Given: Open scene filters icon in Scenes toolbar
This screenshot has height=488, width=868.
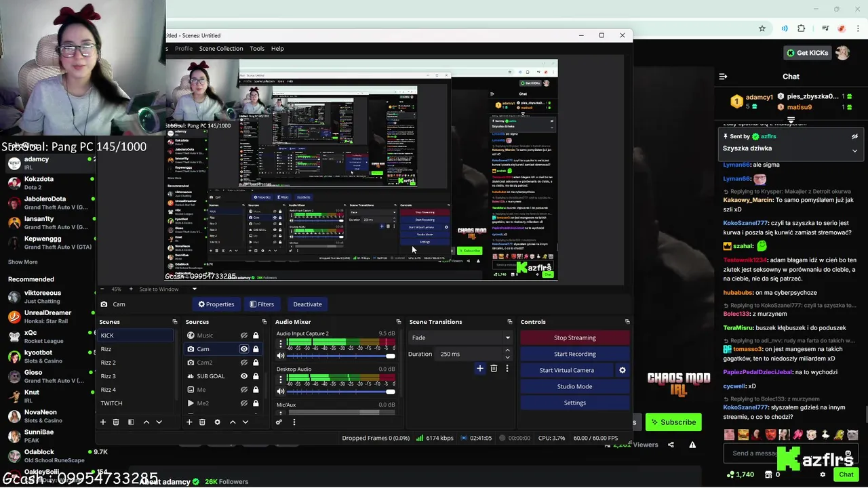Looking at the screenshot, I should tap(131, 422).
